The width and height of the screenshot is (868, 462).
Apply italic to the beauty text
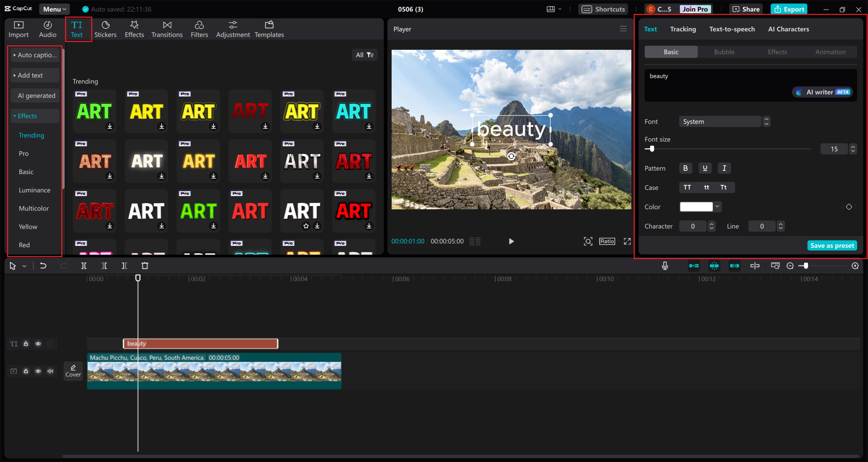pos(724,168)
